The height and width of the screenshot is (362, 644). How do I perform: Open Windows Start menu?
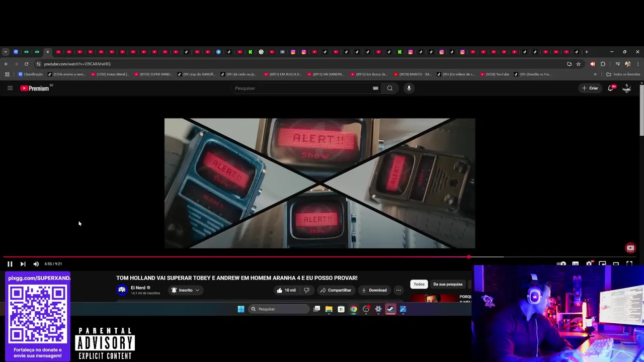pos(241,309)
